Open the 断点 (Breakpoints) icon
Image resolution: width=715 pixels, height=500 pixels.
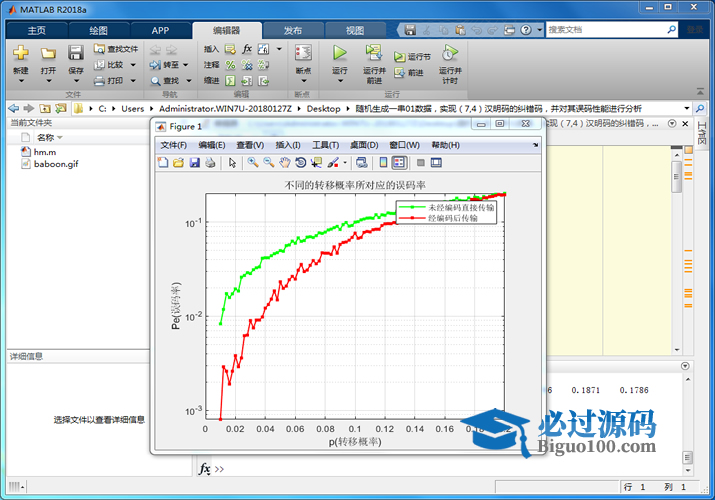coord(303,53)
